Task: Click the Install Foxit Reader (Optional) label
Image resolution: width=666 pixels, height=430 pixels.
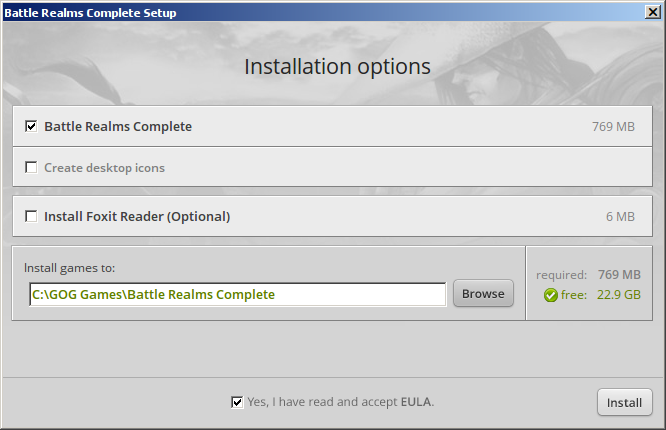Action: pos(137,217)
